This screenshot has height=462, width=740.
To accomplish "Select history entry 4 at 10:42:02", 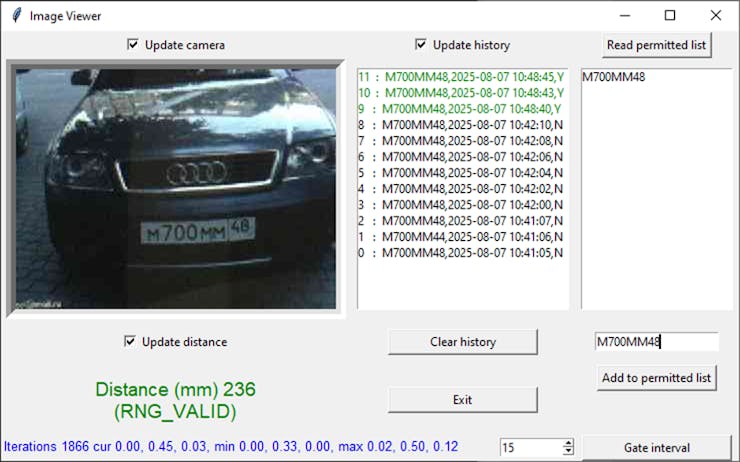I will coord(461,189).
